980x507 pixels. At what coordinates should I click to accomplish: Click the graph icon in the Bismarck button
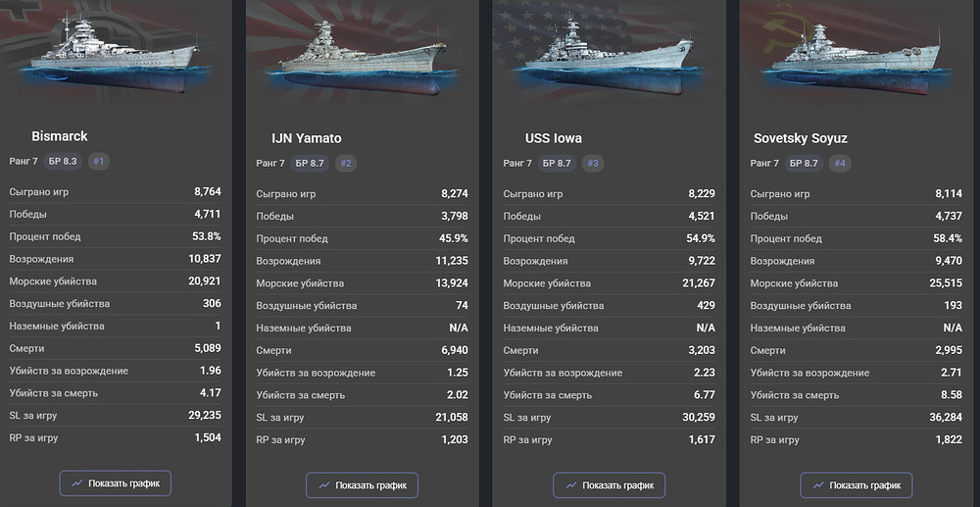(x=77, y=483)
